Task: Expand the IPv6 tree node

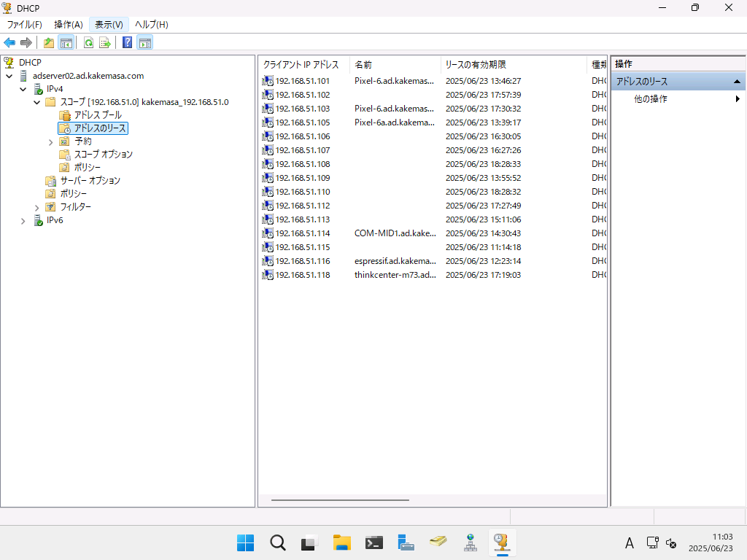Action: (x=23, y=221)
